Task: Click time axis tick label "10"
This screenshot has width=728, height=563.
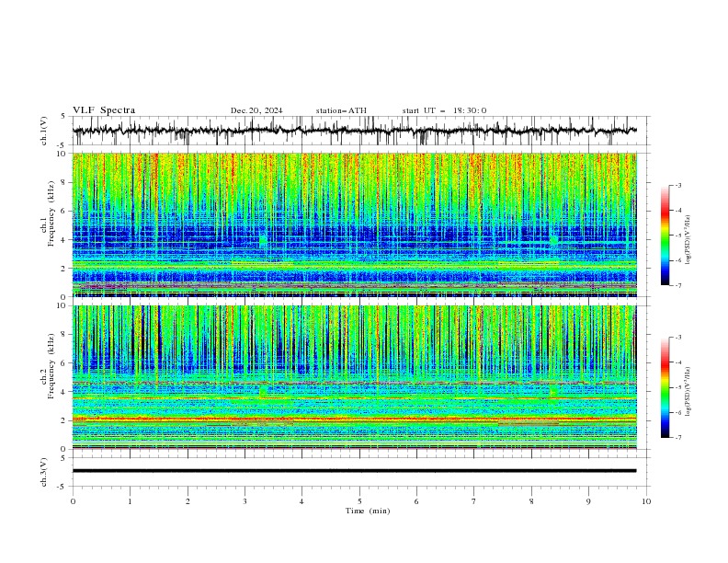Action: 646,501
